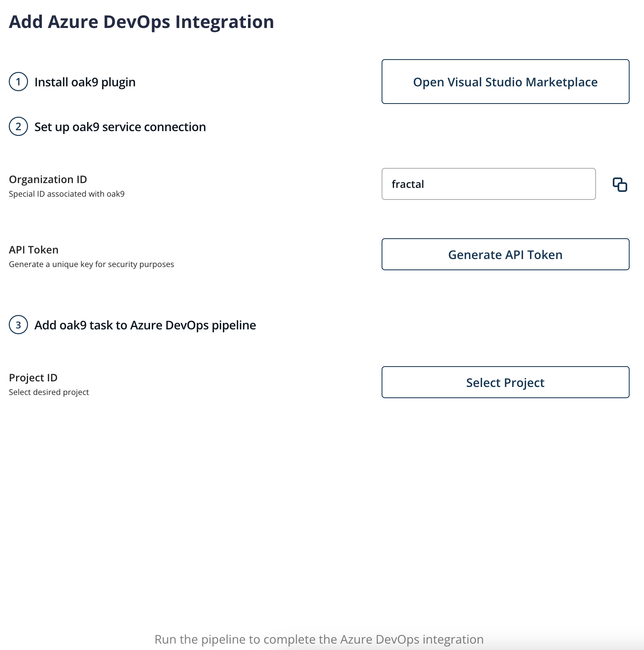Image resolution: width=644 pixels, height=650 pixels.
Task: Copy the Organization ID to clipboard
Action: click(620, 184)
